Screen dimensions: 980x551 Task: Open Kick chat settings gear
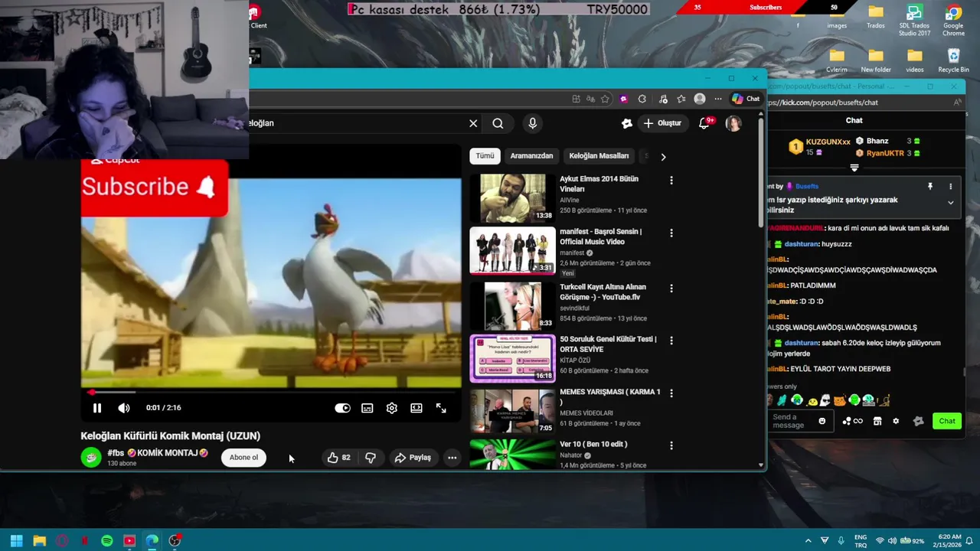coord(896,421)
